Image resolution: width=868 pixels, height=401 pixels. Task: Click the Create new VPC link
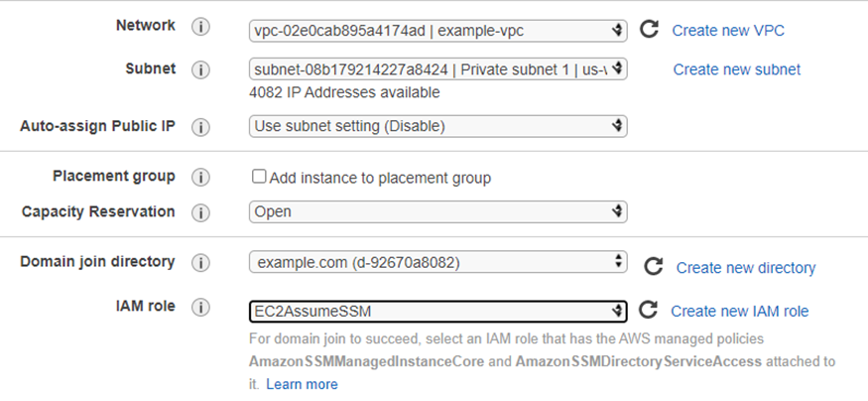(728, 31)
